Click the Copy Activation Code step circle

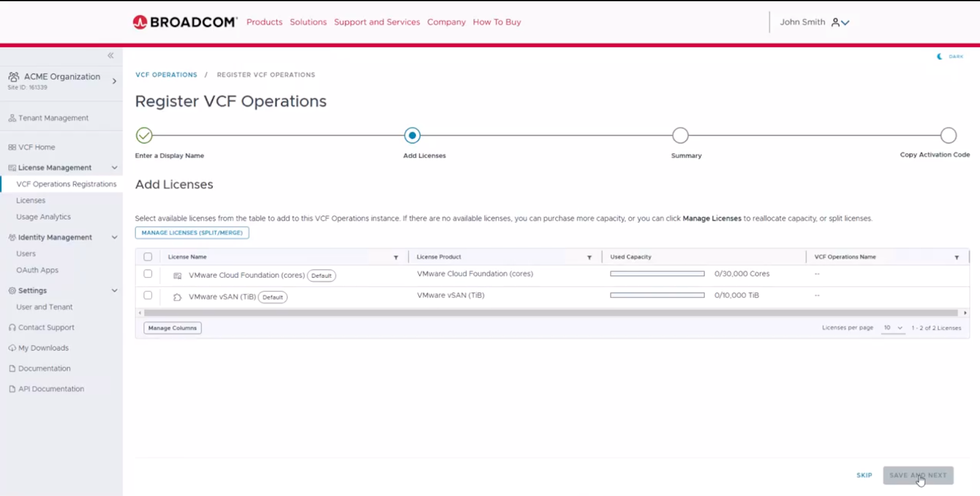click(948, 135)
